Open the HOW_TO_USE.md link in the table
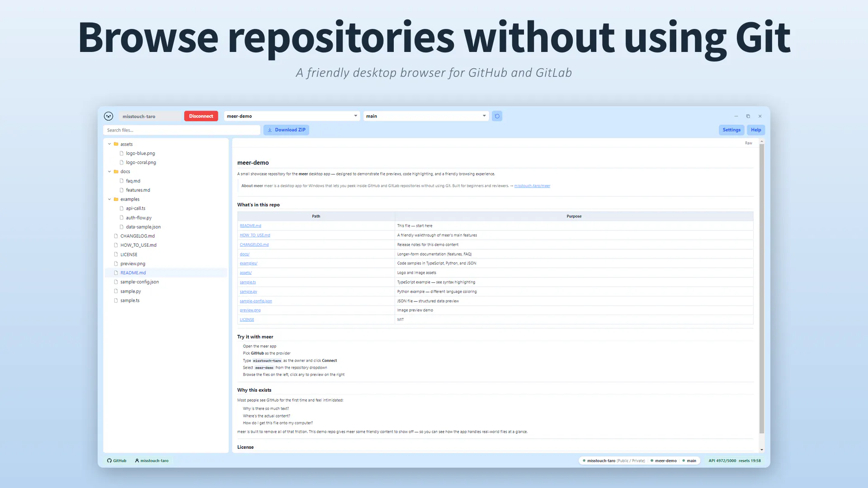The height and width of the screenshot is (488, 868). (255, 235)
